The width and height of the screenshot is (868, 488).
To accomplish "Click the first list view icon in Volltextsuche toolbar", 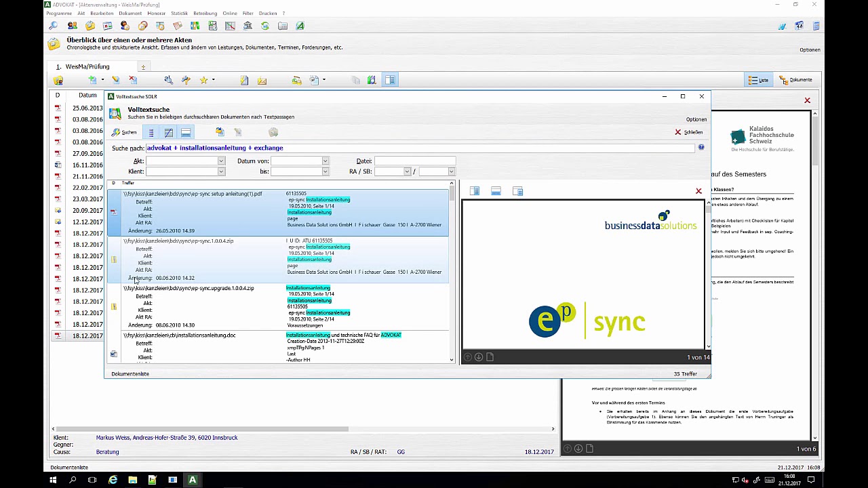I will [151, 132].
